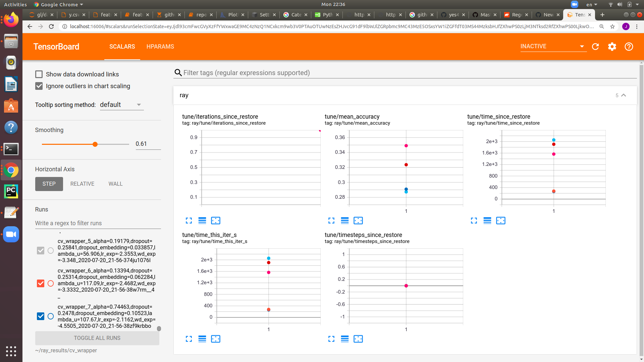Click the Smoothing slider handle
The height and width of the screenshot is (362, 644).
tap(95, 144)
